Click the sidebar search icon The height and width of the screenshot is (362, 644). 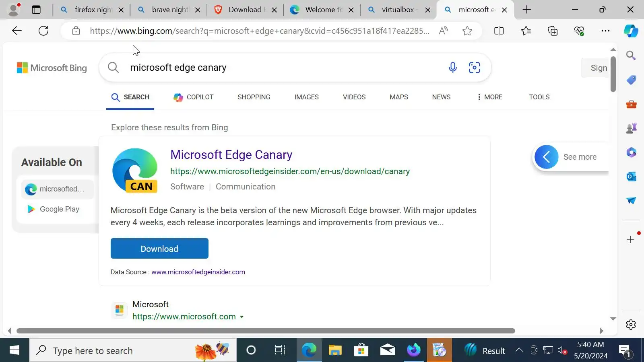[x=631, y=56]
